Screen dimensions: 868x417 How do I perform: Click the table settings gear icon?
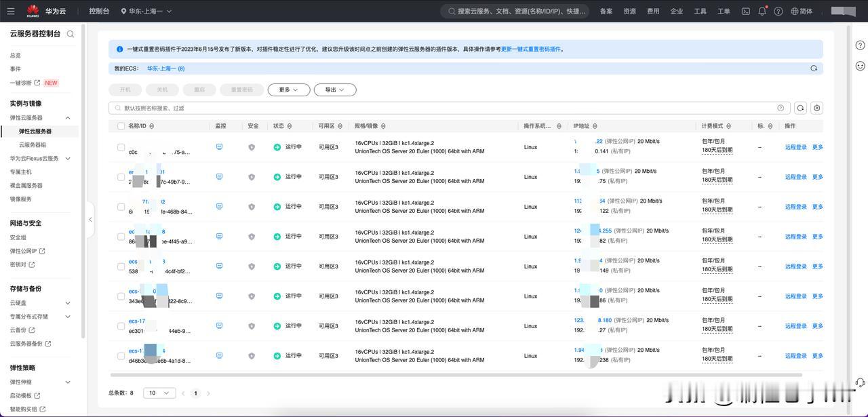(817, 108)
